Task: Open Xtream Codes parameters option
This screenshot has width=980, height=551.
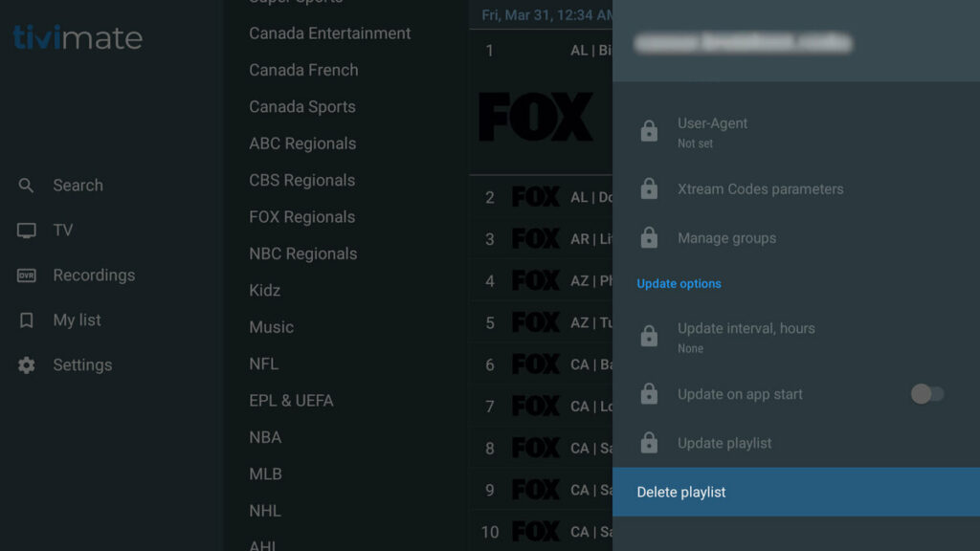Action: click(x=760, y=189)
